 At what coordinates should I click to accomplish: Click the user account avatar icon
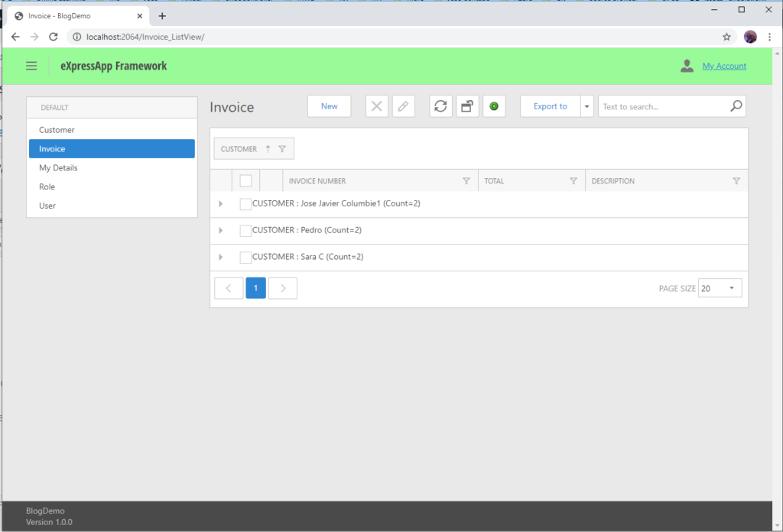(x=686, y=66)
